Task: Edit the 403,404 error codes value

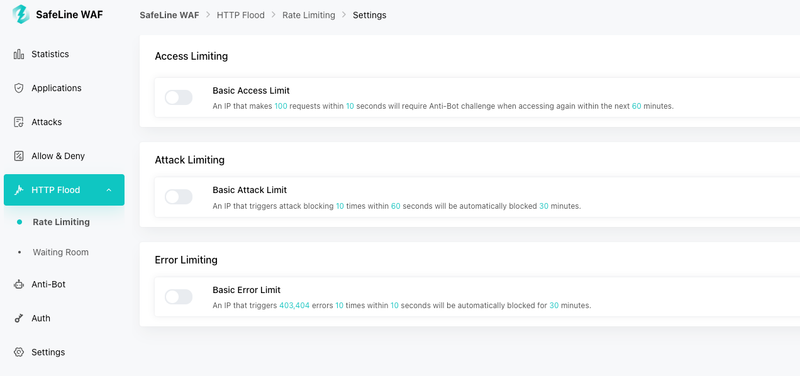Action: pos(294,306)
